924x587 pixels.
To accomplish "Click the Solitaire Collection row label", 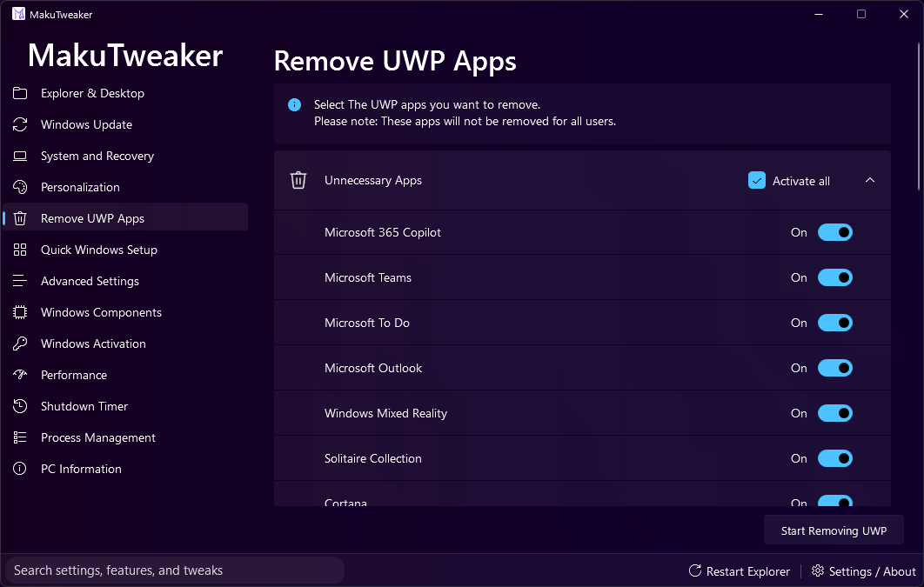I will point(373,458).
